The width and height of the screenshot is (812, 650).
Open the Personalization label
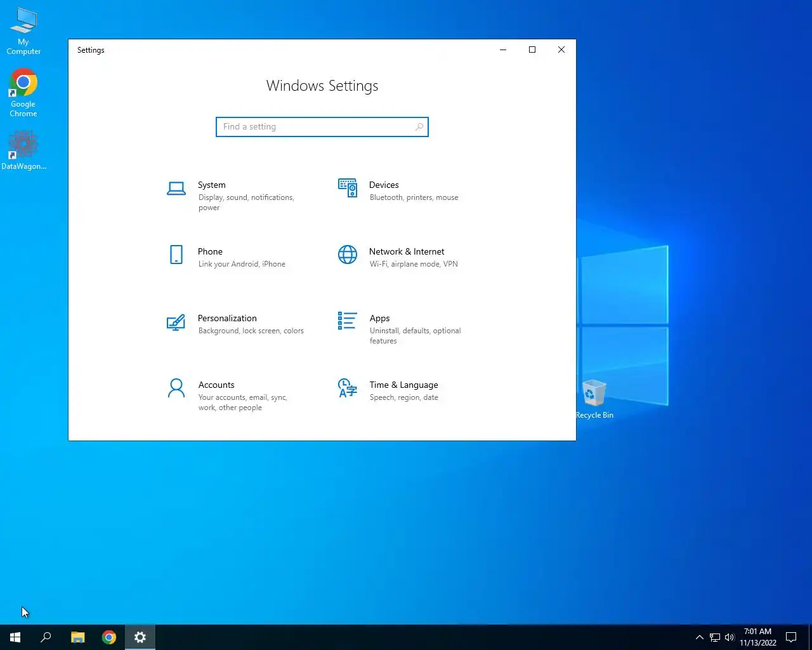click(227, 318)
